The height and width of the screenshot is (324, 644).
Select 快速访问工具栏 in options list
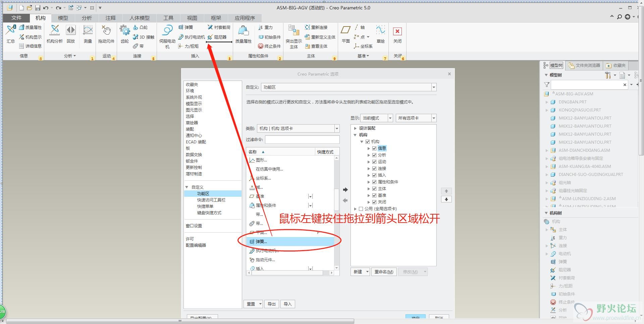(x=211, y=200)
